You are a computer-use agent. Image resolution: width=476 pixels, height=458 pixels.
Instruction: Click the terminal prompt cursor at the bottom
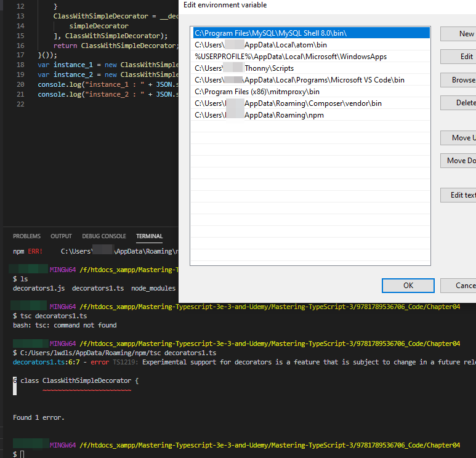(x=22, y=454)
